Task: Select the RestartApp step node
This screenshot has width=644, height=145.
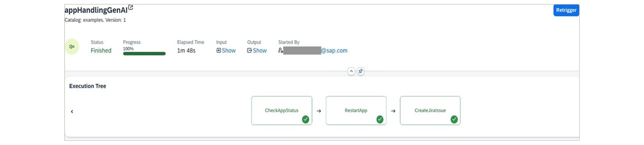Action: [356, 110]
